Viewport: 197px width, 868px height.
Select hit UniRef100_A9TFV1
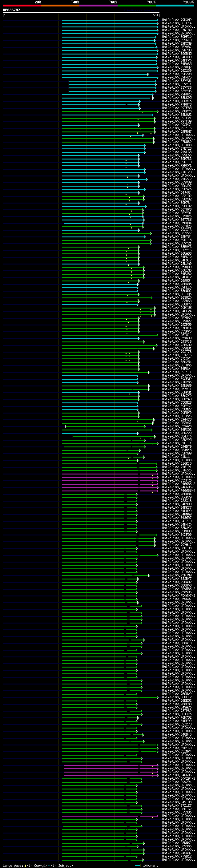177,118
